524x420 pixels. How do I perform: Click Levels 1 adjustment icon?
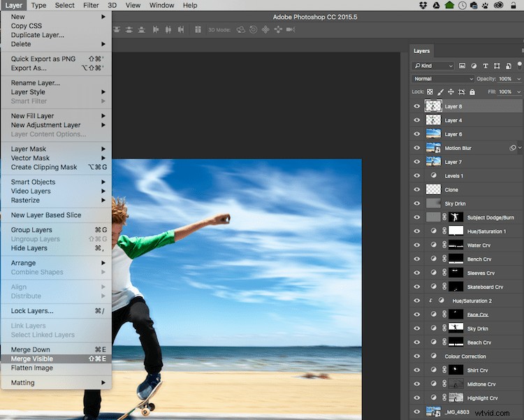[433, 175]
